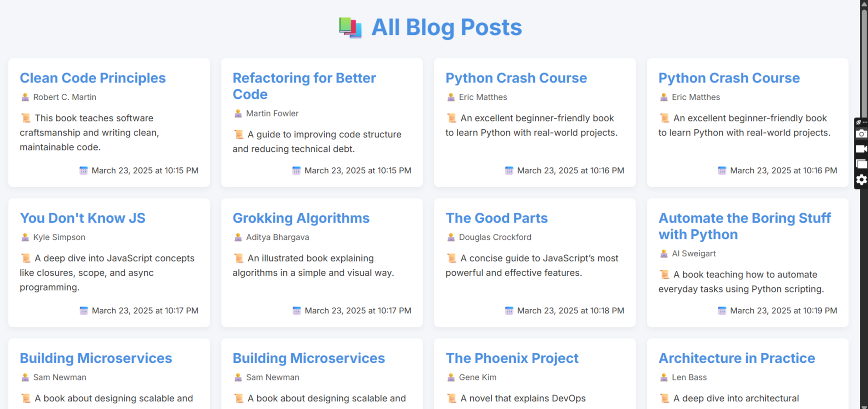Click the author icon next to Robert C. Martin
The height and width of the screenshot is (409, 868).
click(25, 97)
